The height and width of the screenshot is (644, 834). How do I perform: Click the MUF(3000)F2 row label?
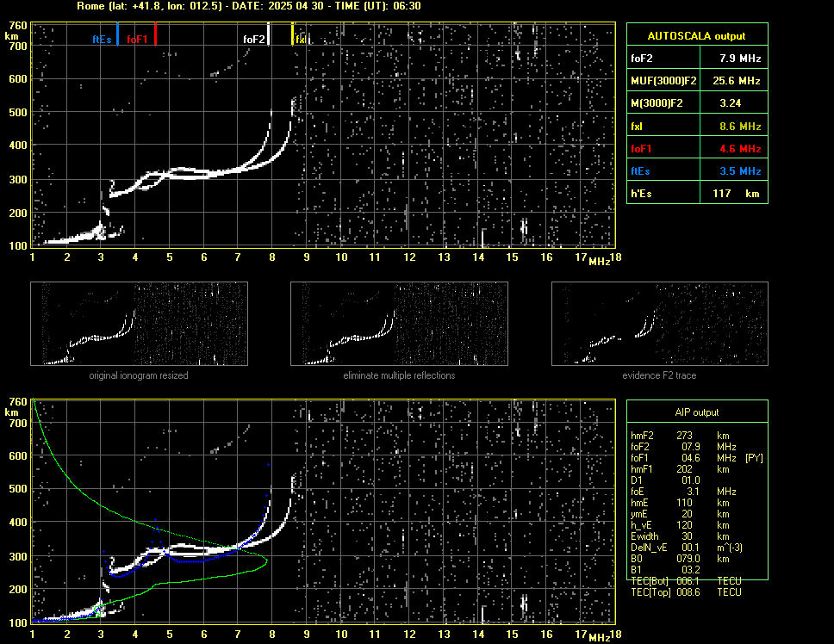[663, 81]
